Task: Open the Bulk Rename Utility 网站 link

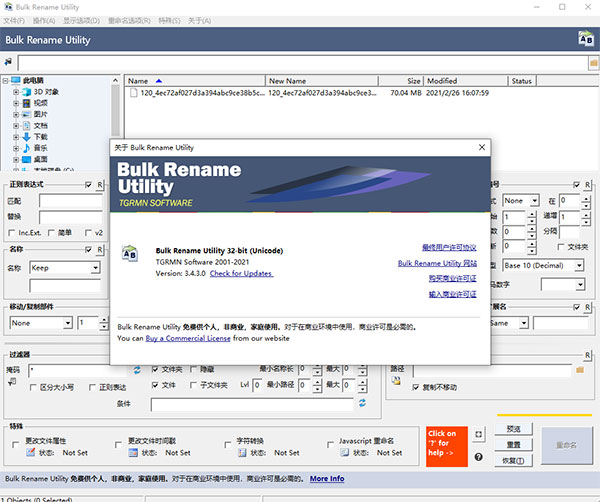Action: coord(437,263)
